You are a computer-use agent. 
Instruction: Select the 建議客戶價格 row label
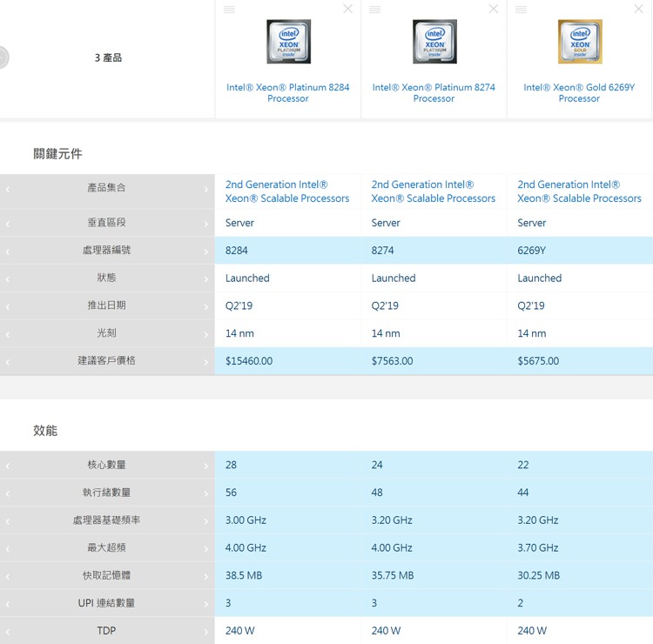click(106, 360)
